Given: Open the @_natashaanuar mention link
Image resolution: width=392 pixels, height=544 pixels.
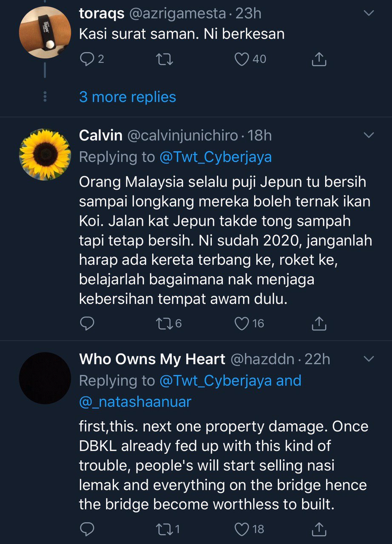Looking at the screenshot, I should click(135, 402).
